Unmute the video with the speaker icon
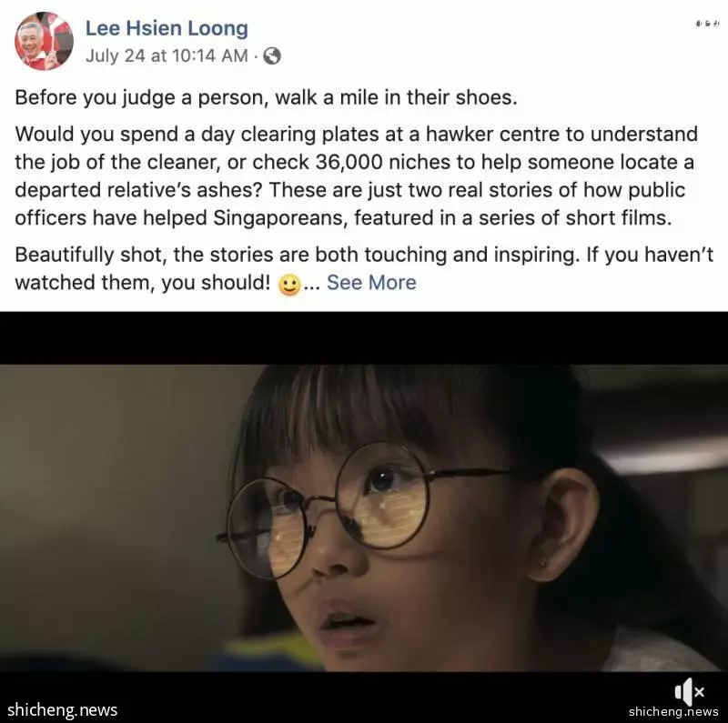 click(x=690, y=692)
